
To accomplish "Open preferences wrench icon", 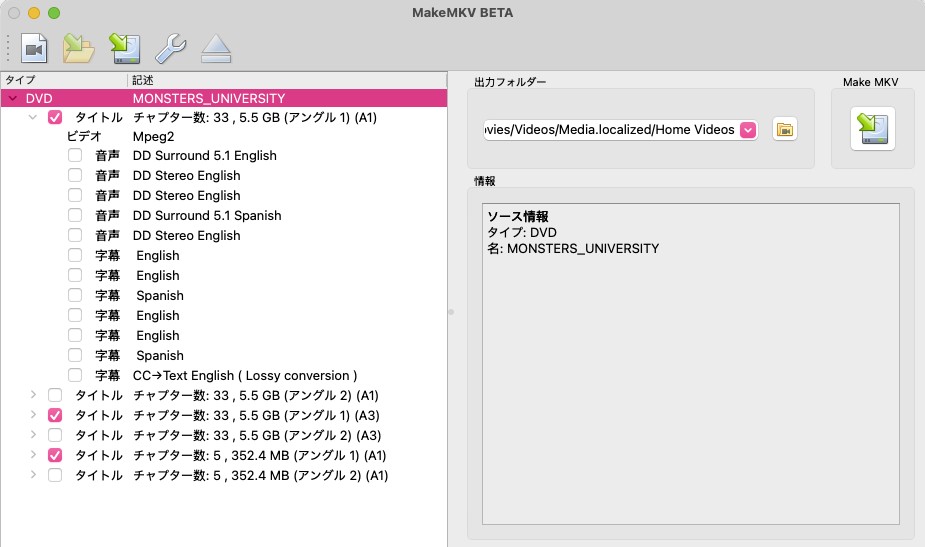I will coord(170,48).
